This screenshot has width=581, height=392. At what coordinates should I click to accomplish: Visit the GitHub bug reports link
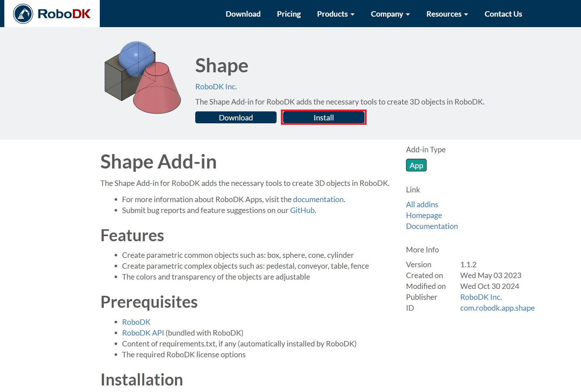click(x=302, y=210)
